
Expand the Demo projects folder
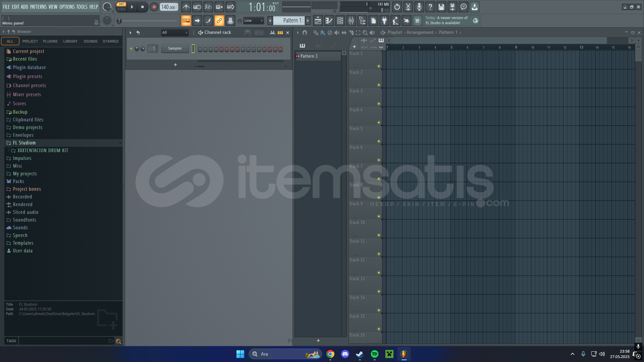pyautogui.click(x=63, y=127)
